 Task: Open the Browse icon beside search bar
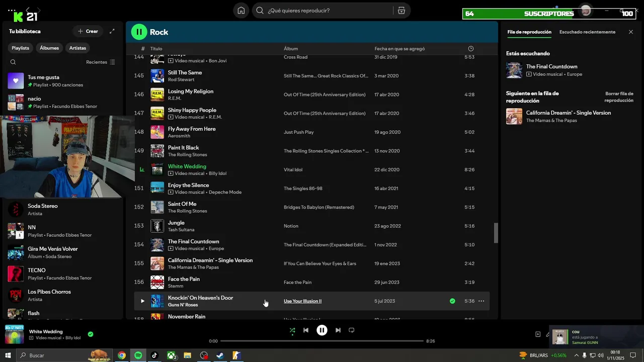click(x=401, y=11)
